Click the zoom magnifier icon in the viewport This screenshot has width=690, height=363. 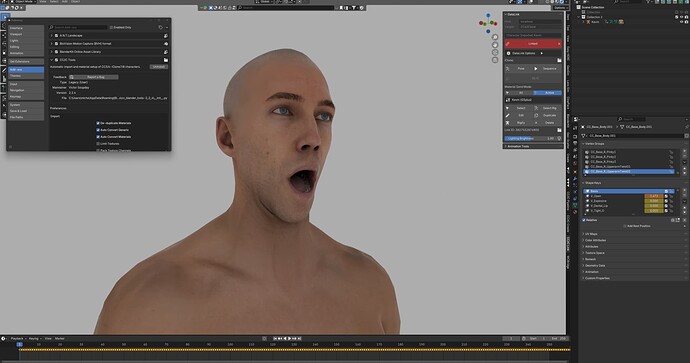tap(495, 37)
